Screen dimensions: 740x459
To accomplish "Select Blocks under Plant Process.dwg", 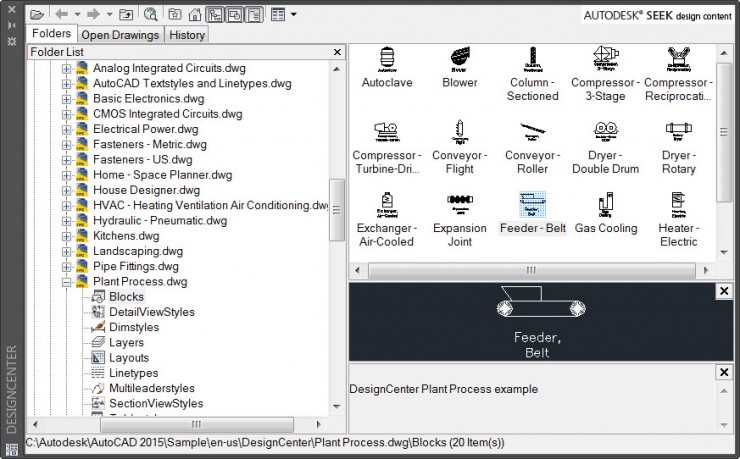I will tap(126, 297).
